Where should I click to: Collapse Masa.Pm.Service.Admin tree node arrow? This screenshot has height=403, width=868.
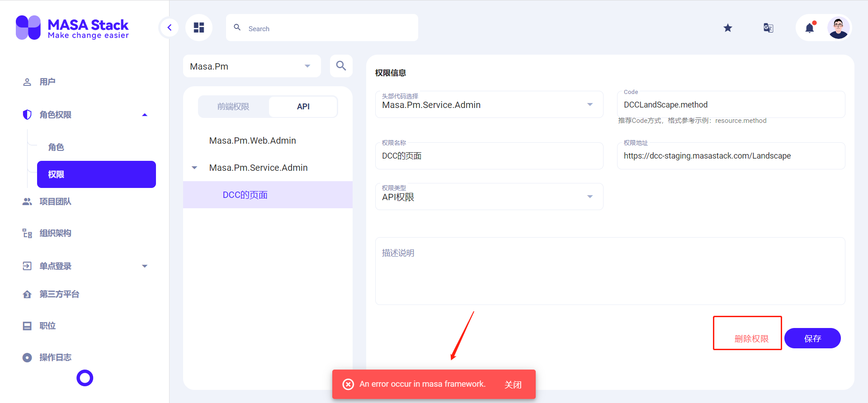[x=194, y=168]
